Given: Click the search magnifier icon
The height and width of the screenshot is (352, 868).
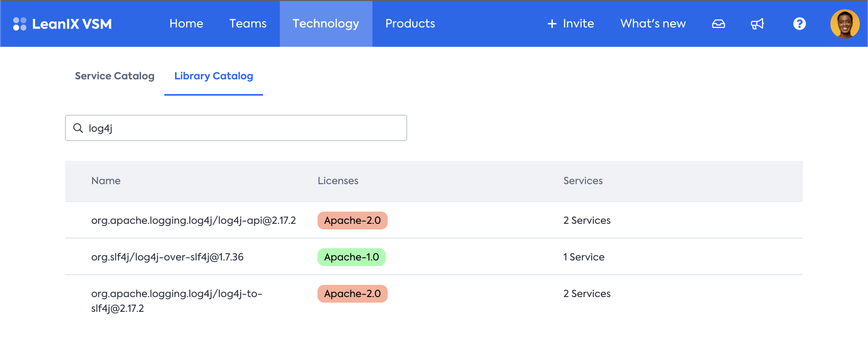Looking at the screenshot, I should pos(78,128).
